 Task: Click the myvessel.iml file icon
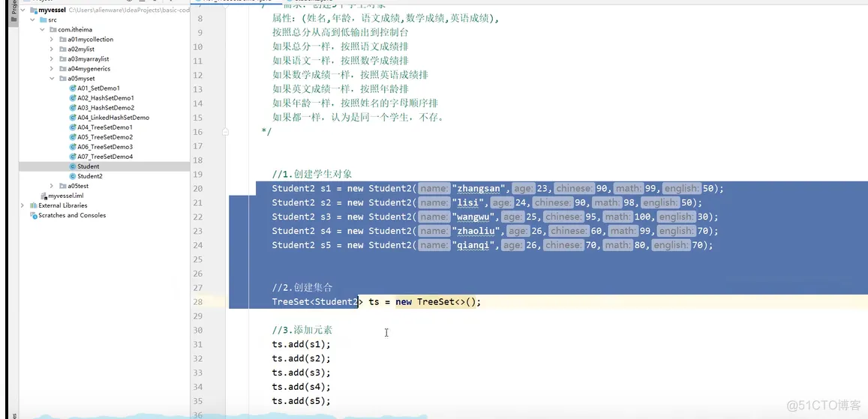click(x=44, y=196)
